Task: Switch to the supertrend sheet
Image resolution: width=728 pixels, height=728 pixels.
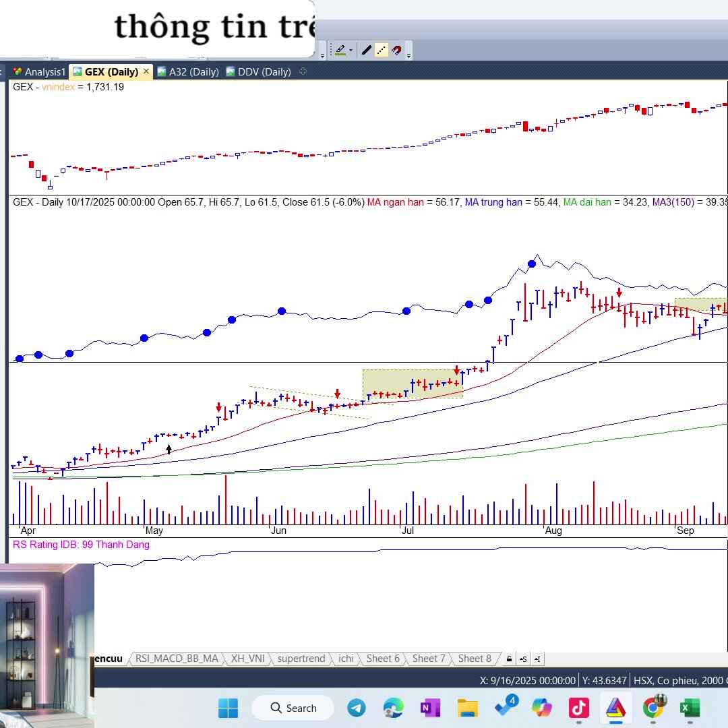Action: [x=301, y=659]
